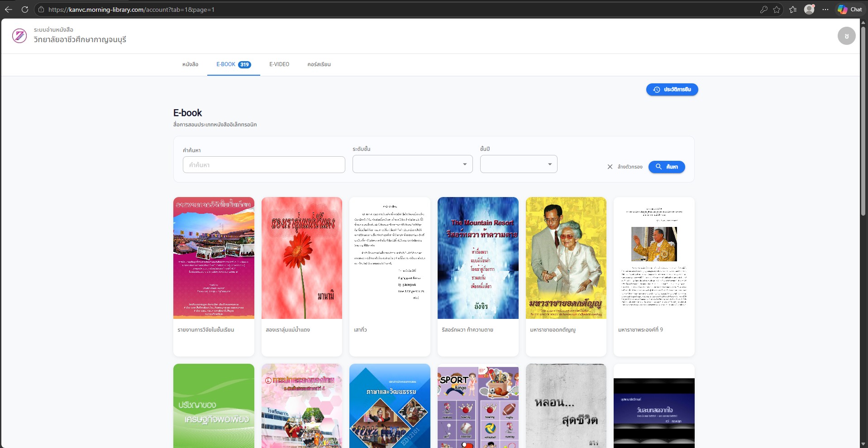
Task: Click the browser address bar URL
Action: (x=132, y=10)
